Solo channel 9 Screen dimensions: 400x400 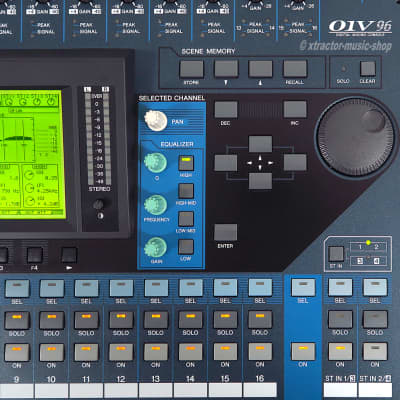[x=17, y=320]
